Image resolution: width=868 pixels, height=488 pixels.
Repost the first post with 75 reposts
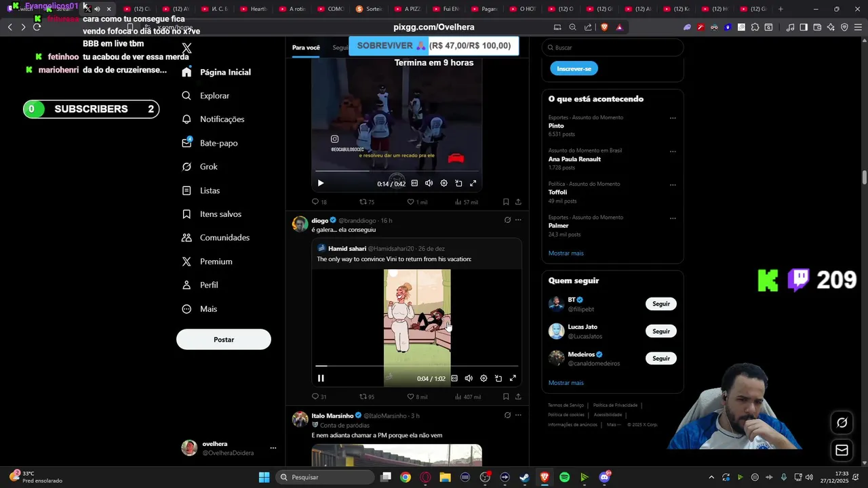[x=367, y=202]
